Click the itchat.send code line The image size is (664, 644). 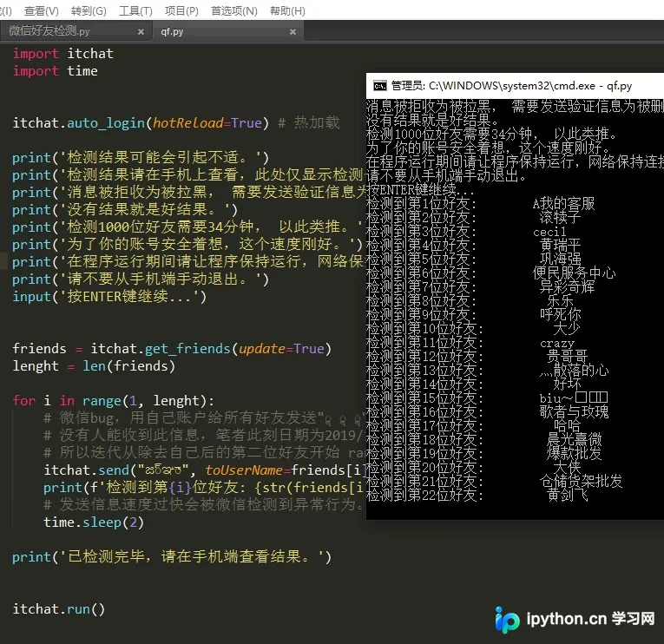(205, 470)
